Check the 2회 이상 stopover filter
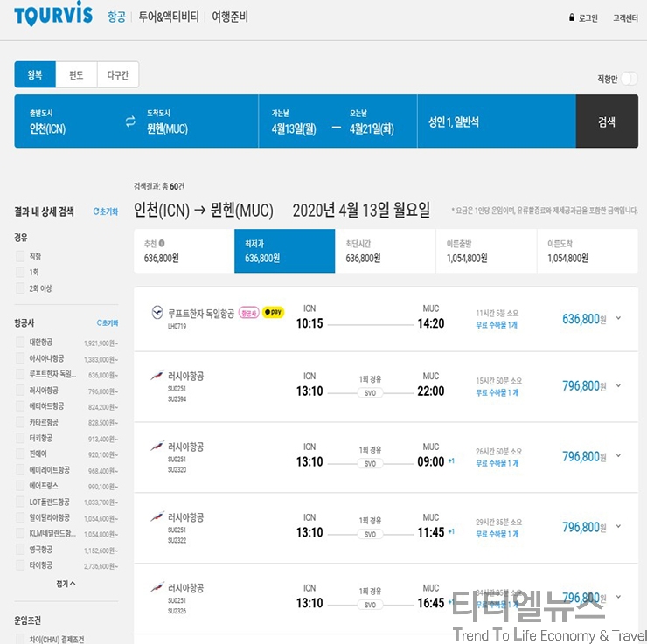The image size is (647, 644). pyautogui.click(x=20, y=288)
